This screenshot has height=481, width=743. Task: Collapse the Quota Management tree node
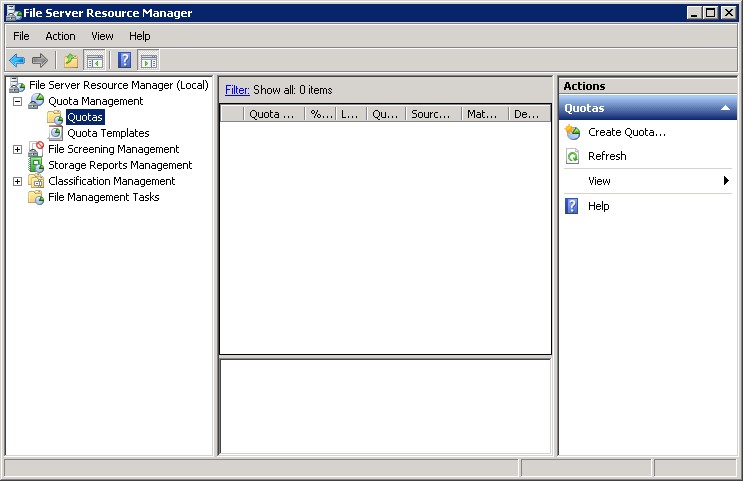tap(17, 101)
